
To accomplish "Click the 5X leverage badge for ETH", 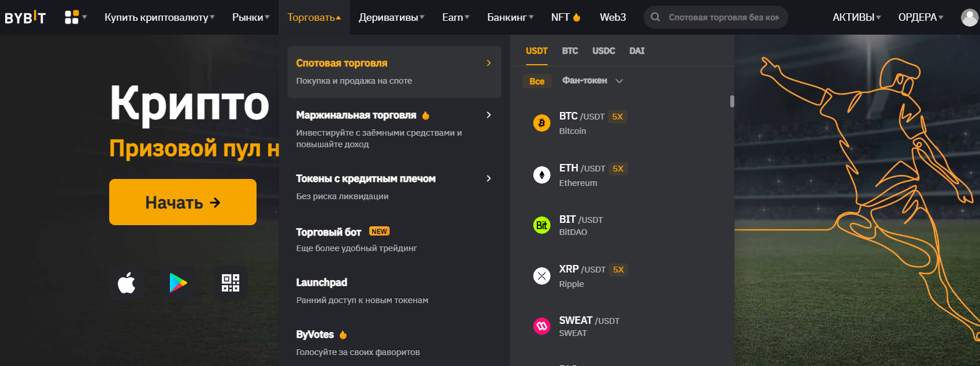I will point(618,169).
